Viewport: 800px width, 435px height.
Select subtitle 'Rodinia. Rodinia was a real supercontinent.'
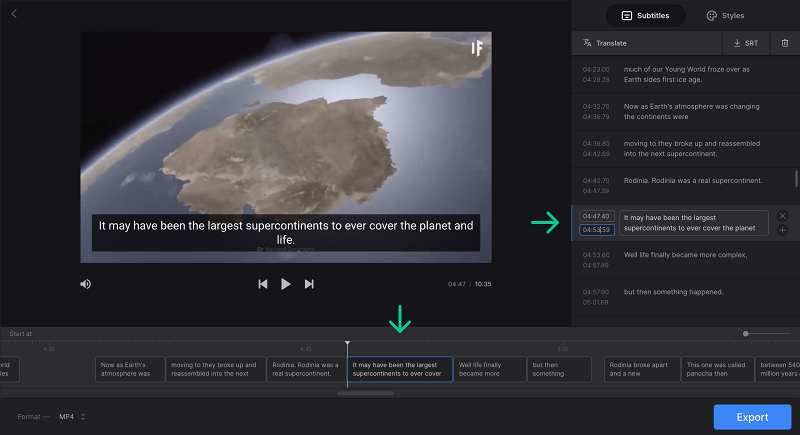(x=684, y=186)
